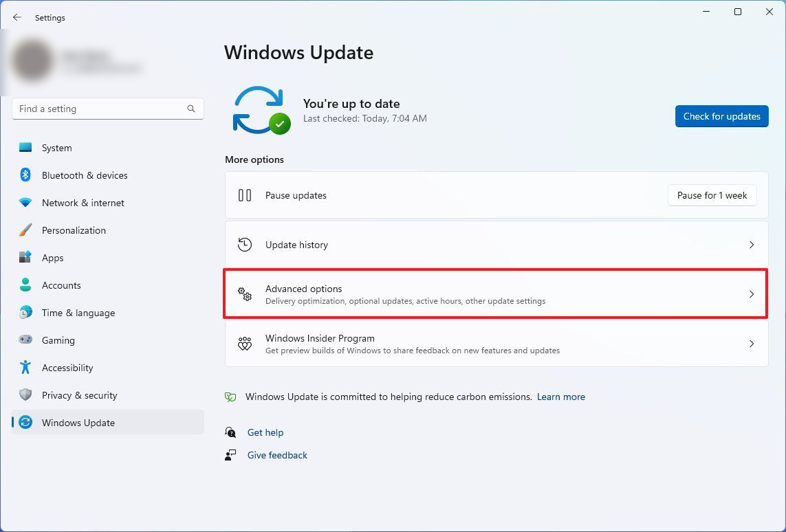Open Update history row
This screenshot has width=786, height=532.
[x=496, y=245]
